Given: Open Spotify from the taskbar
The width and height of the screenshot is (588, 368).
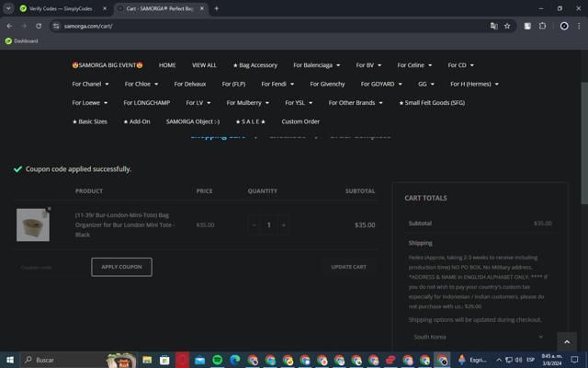Looking at the screenshot, I should pos(217,360).
